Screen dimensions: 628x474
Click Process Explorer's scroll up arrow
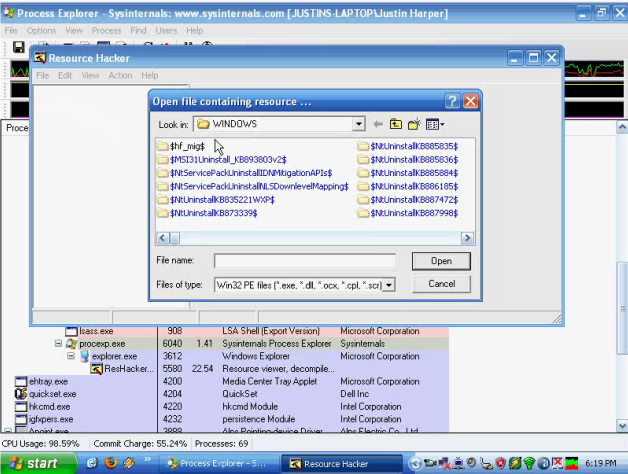[622, 127]
